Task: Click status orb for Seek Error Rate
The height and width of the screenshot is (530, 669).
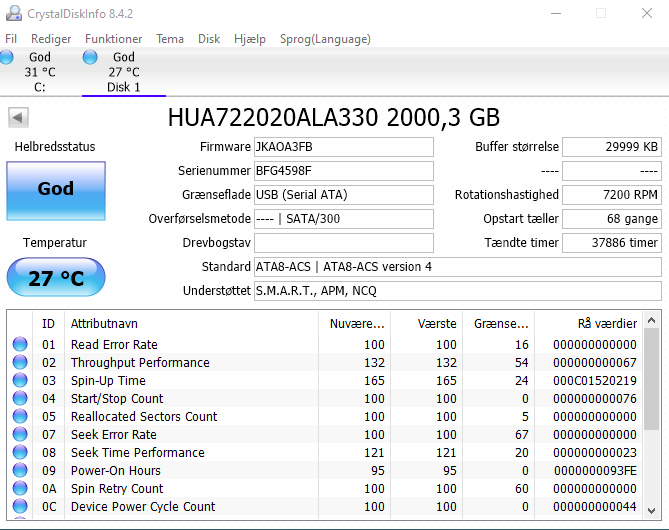Action: click(20, 434)
